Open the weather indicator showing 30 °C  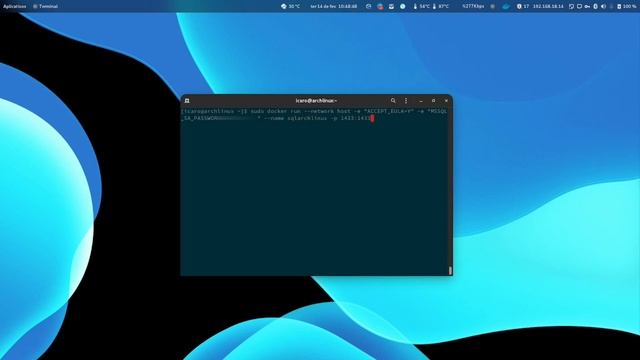pyautogui.click(x=290, y=6)
